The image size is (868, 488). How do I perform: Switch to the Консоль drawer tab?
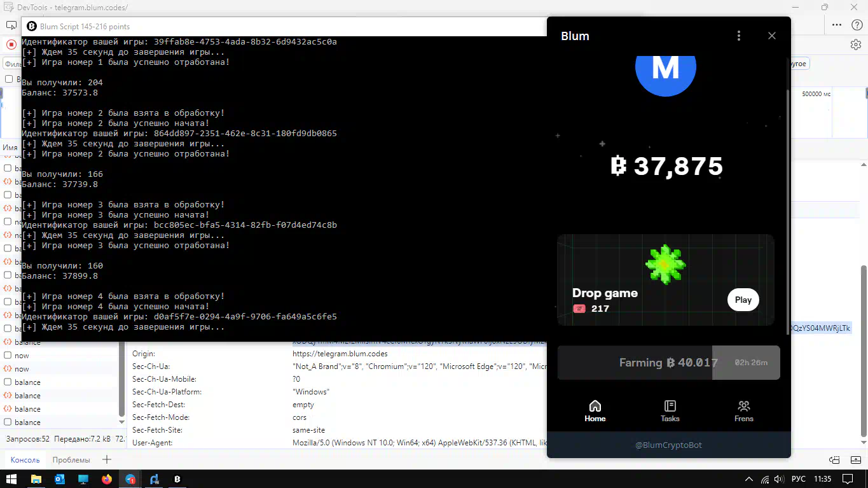25,460
